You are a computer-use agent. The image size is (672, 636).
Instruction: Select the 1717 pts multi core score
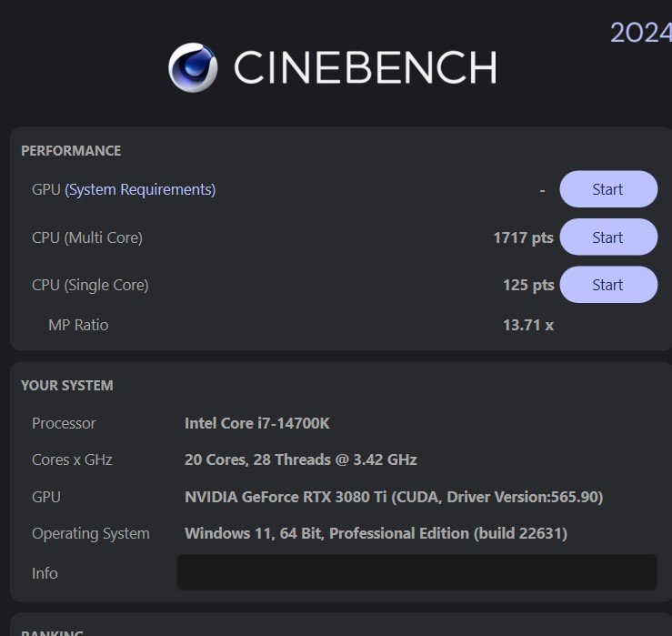pyautogui.click(x=523, y=237)
